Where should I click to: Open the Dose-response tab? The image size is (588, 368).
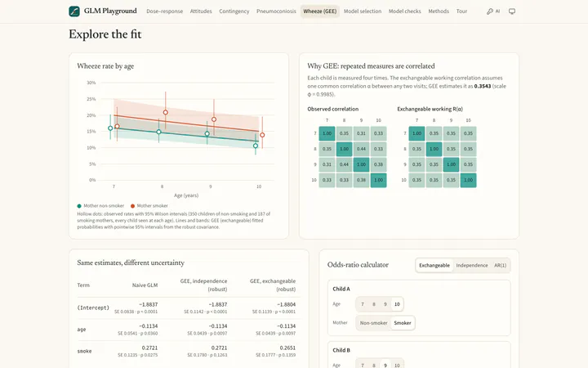click(x=165, y=11)
